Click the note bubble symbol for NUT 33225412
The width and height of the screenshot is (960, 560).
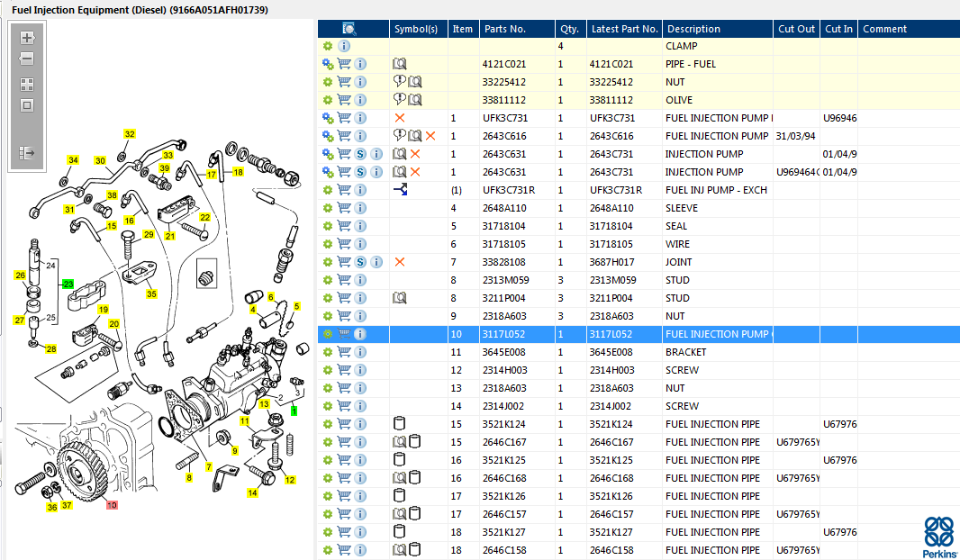(399, 82)
